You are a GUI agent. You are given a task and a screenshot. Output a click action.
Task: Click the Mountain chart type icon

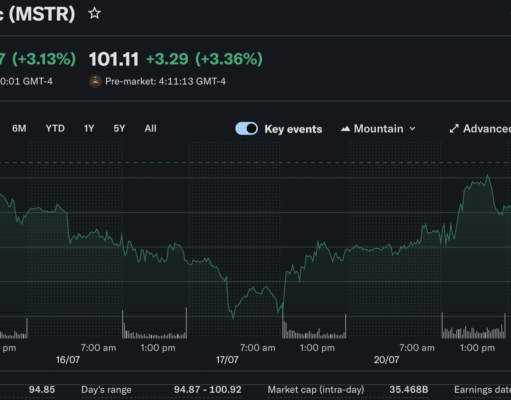(345, 129)
